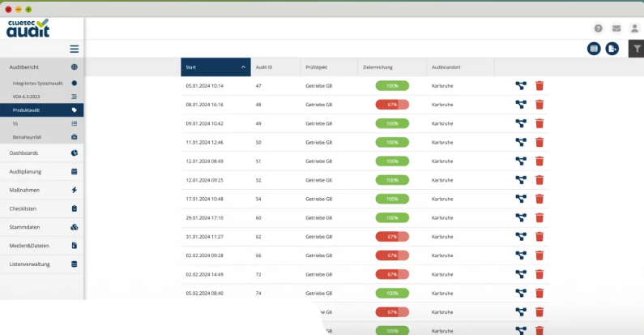The width and height of the screenshot is (644, 335).
Task: Open workflow icon for audit 72
Action: (521, 274)
